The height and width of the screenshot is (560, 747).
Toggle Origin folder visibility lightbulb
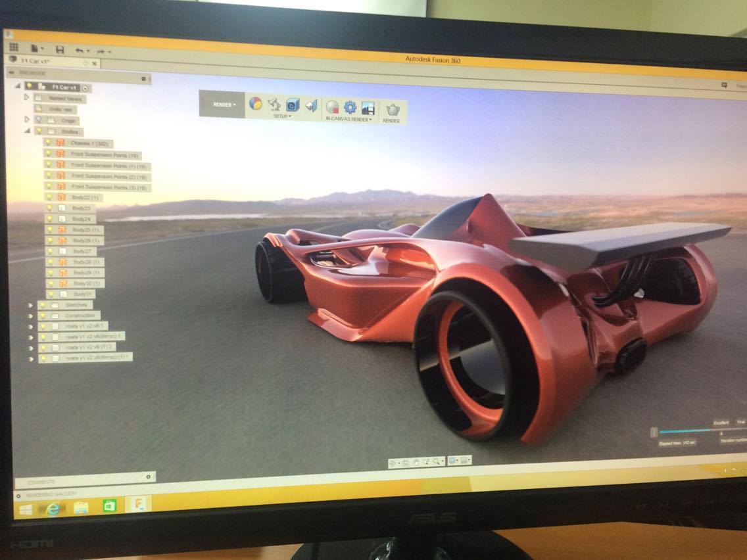38,120
